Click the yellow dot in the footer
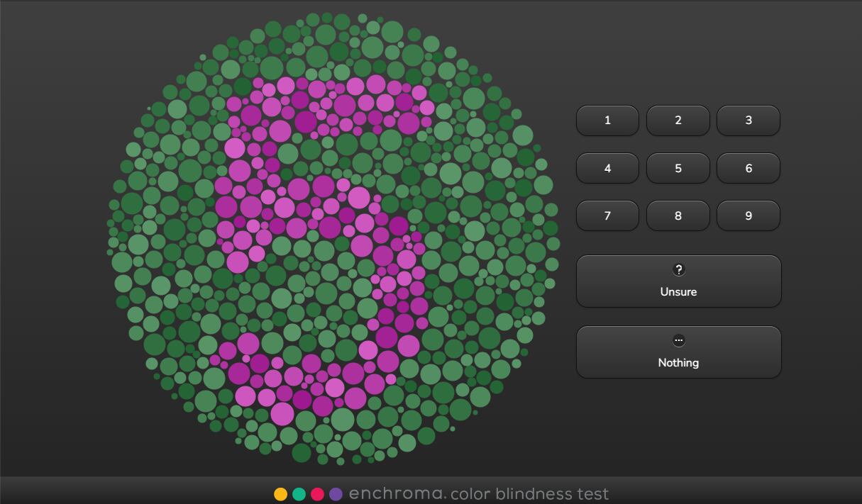Viewport: 862px width, 504px height. 280,494
